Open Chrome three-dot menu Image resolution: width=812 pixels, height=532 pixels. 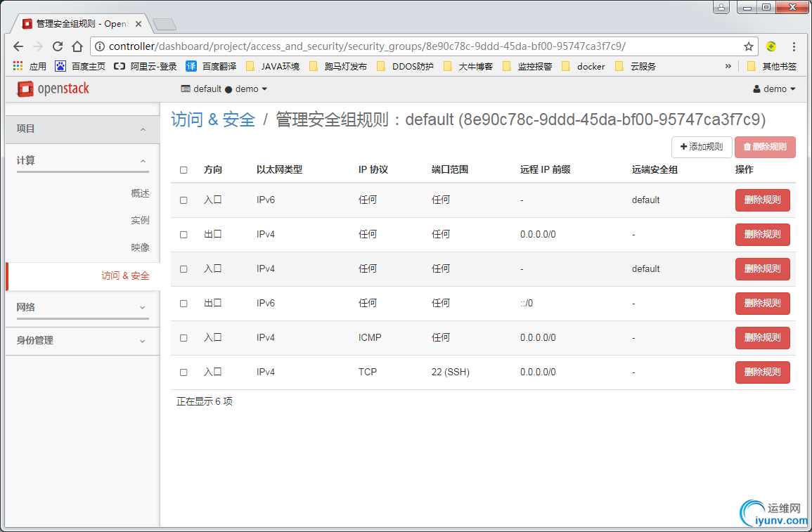[x=794, y=46]
